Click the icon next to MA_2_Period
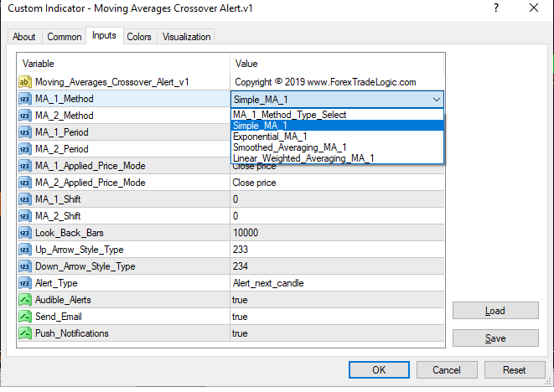Image resolution: width=554 pixels, height=392 pixels. (x=24, y=149)
